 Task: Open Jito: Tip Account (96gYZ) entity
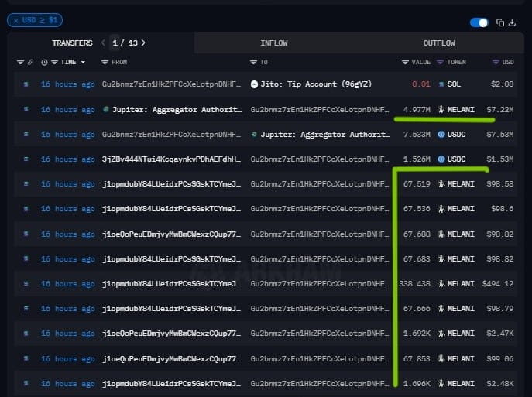(316, 84)
